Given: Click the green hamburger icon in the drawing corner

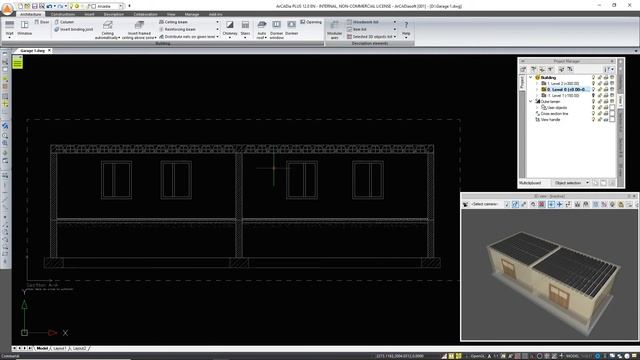Looking at the screenshot, I should (18, 62).
